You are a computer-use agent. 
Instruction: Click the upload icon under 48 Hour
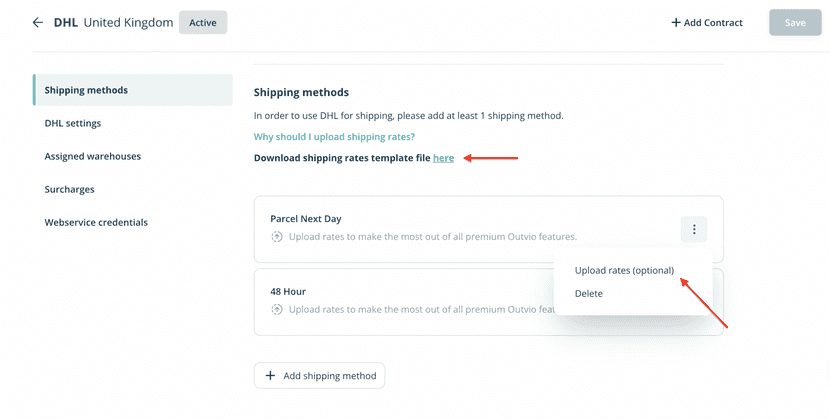(277, 309)
